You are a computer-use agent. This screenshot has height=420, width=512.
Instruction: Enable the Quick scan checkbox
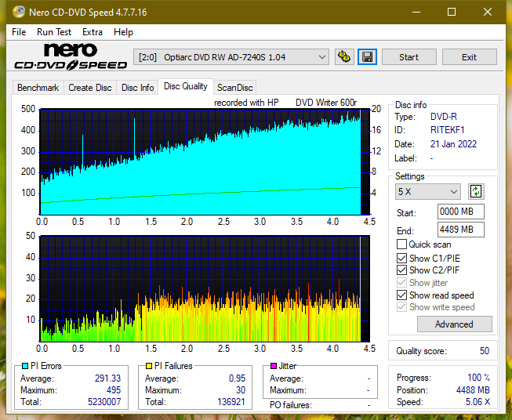401,244
